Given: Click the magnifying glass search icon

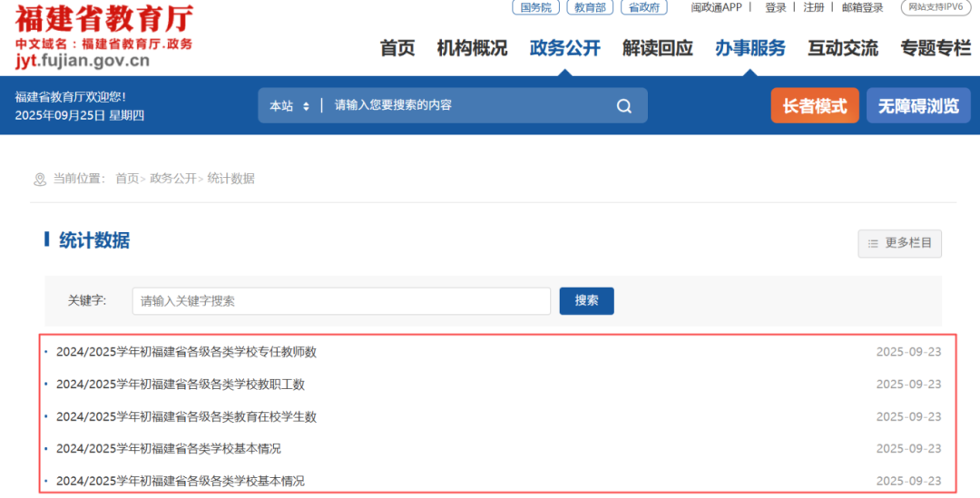Looking at the screenshot, I should coord(624,106).
